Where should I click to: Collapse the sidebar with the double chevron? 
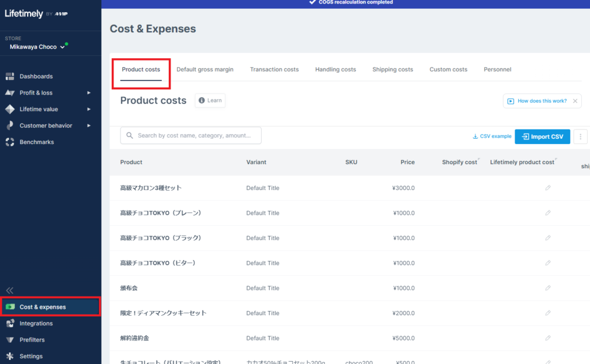(10, 290)
